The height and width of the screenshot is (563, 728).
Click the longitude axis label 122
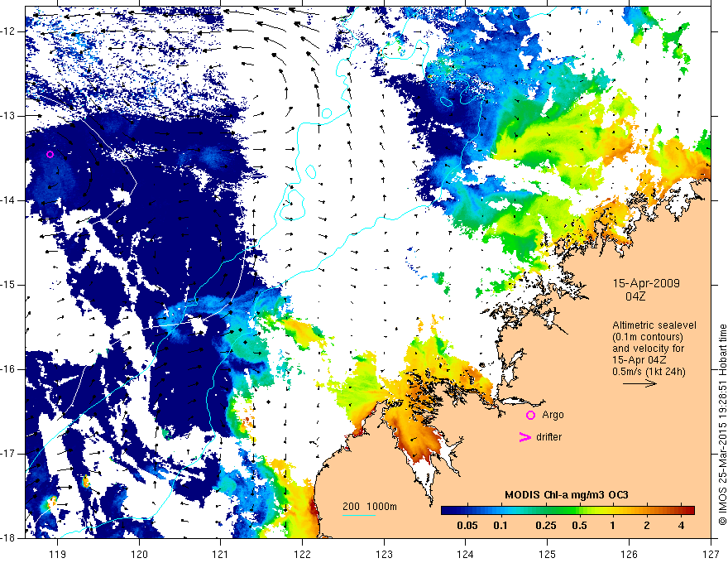303,554
